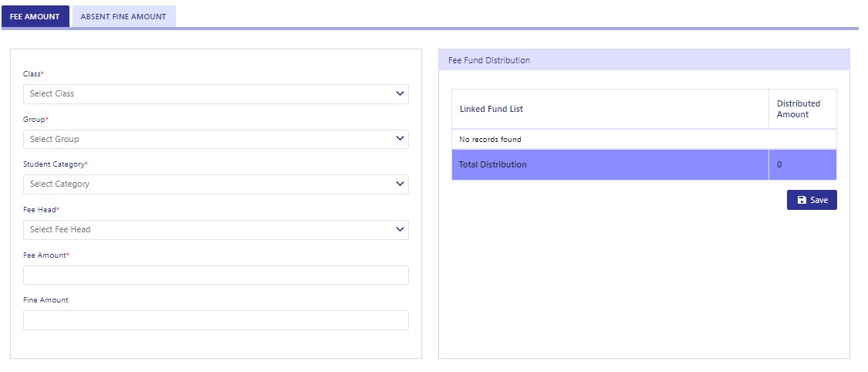868x372 pixels.
Task: Expand the Select Category combo box
Action: [216, 184]
